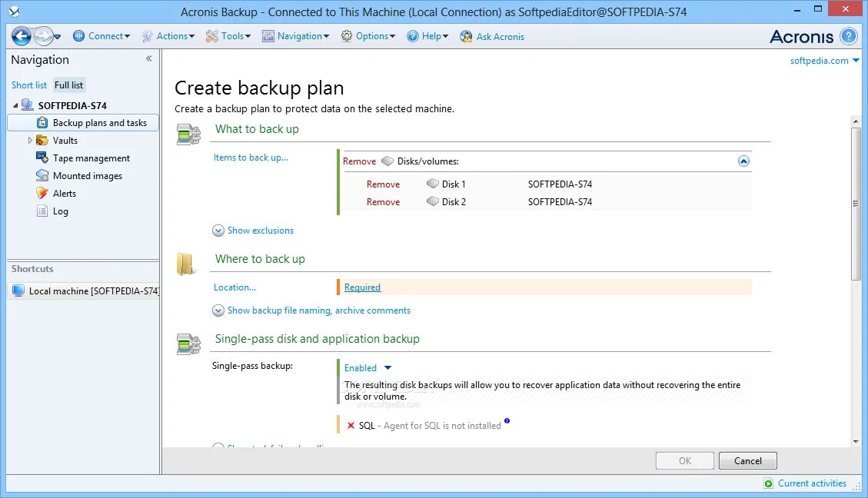Click the Where to back up folder icon
This screenshot has width=868, height=498.
pyautogui.click(x=185, y=264)
